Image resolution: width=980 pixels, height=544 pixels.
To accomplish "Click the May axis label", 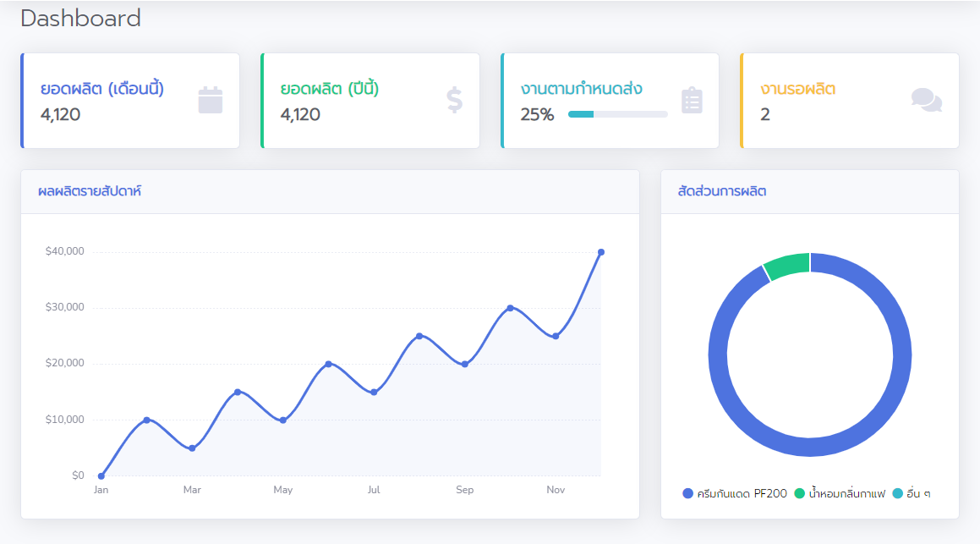I will pyautogui.click(x=283, y=490).
